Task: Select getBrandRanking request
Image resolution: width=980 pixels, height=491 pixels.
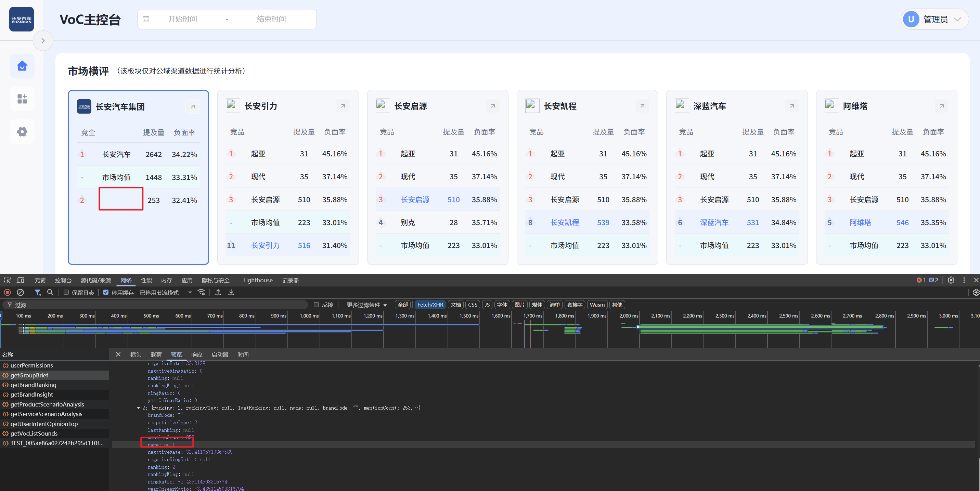Action: (54, 385)
